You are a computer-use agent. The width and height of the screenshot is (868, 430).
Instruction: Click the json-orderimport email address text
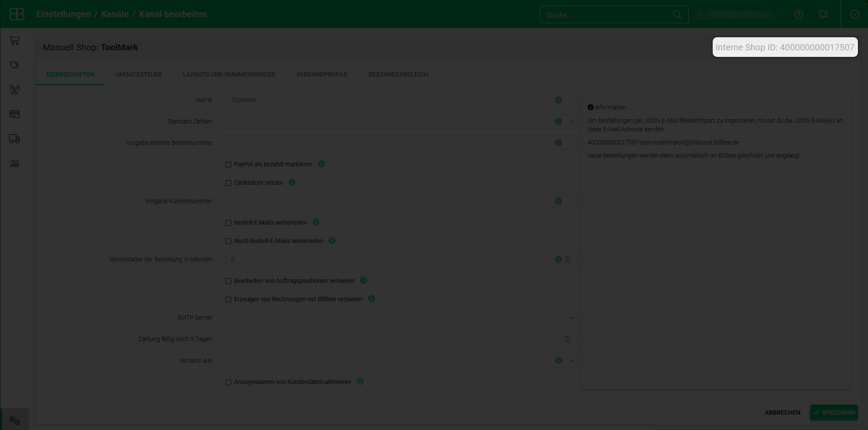663,142
